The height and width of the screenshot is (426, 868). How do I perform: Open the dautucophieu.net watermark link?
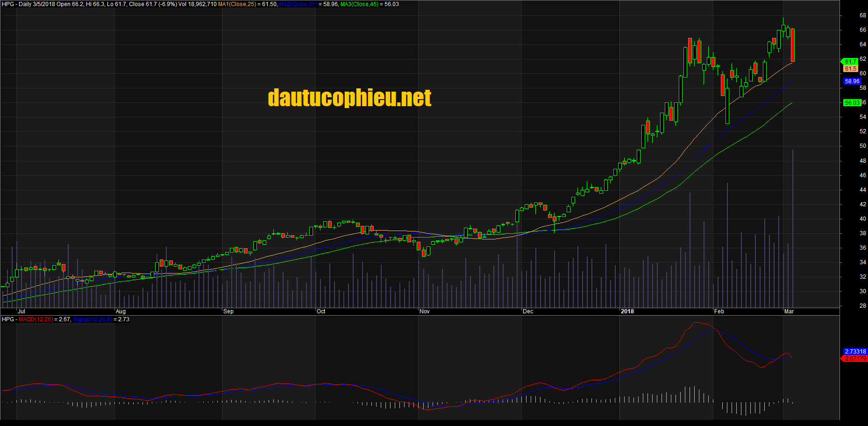point(349,98)
